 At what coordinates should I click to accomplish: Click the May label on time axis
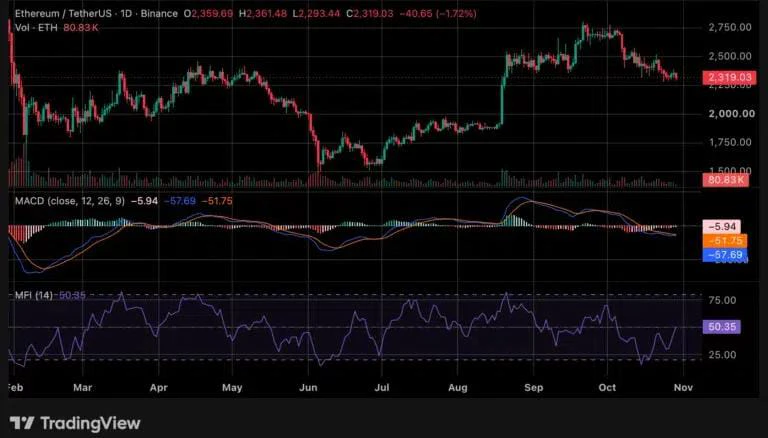(232, 388)
